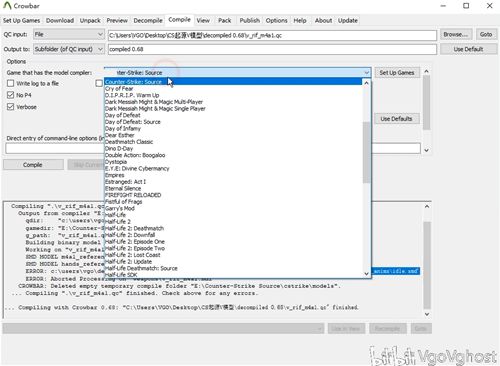Click the Use Default button

pyautogui.click(x=468, y=49)
